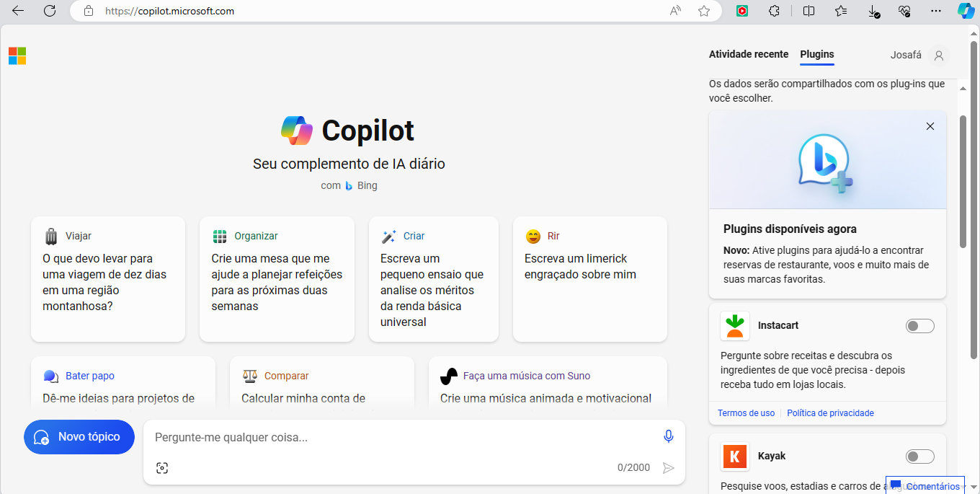The width and height of the screenshot is (980, 494).
Task: Open the Favorites list icon
Action: [x=841, y=11]
